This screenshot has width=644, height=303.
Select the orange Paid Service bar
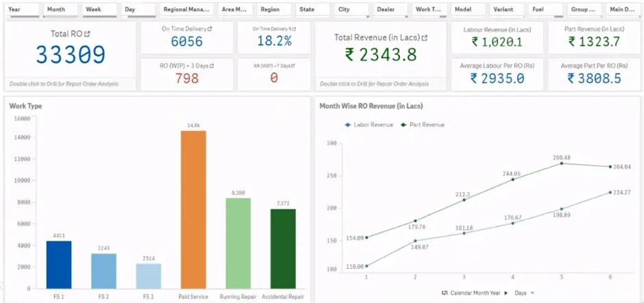[x=193, y=209]
